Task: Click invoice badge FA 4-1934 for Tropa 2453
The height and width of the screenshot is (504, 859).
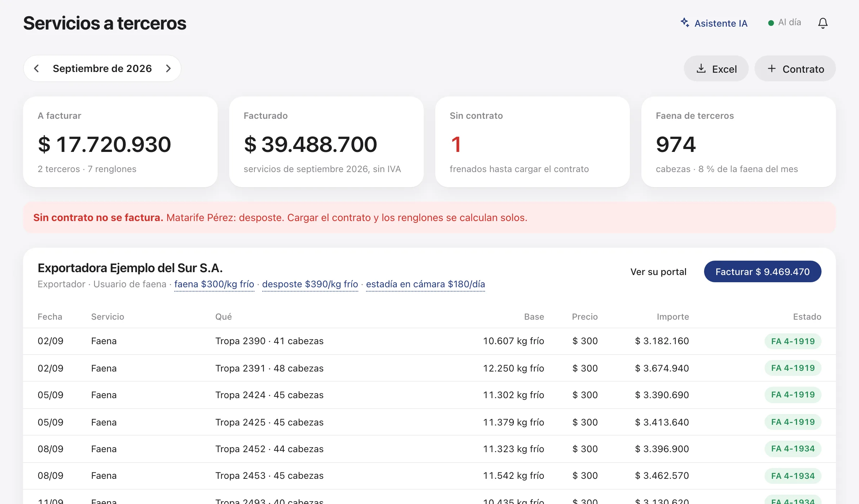Action: (793, 476)
